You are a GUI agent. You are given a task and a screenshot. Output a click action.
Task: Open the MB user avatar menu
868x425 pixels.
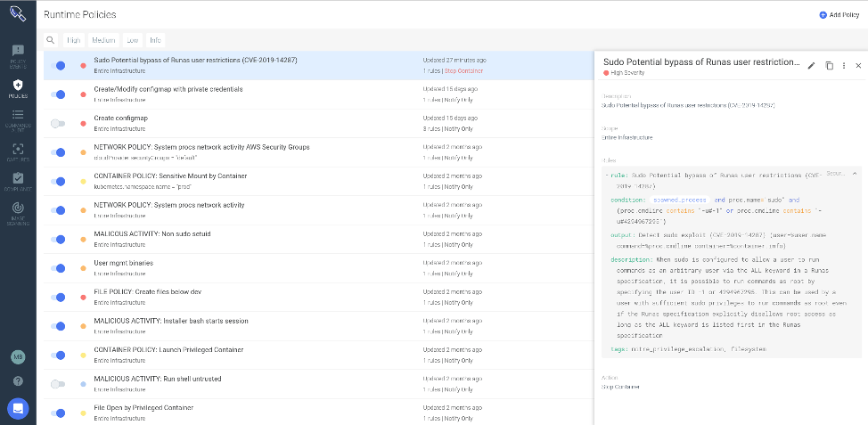click(x=18, y=357)
